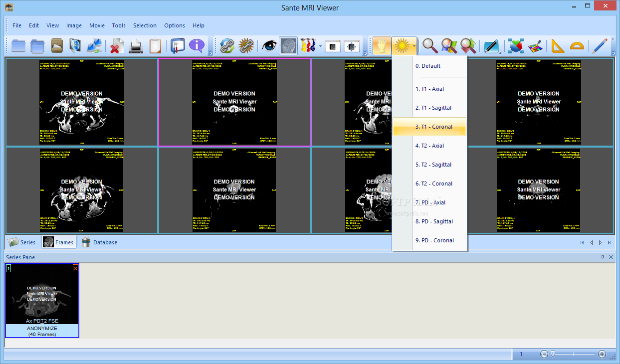Choose the '0. Default' preset

point(429,66)
